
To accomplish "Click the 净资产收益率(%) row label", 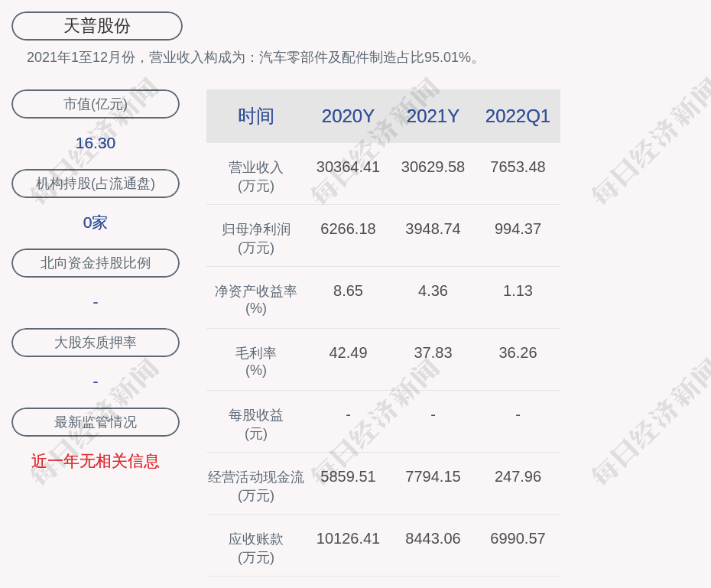I will tap(256, 300).
